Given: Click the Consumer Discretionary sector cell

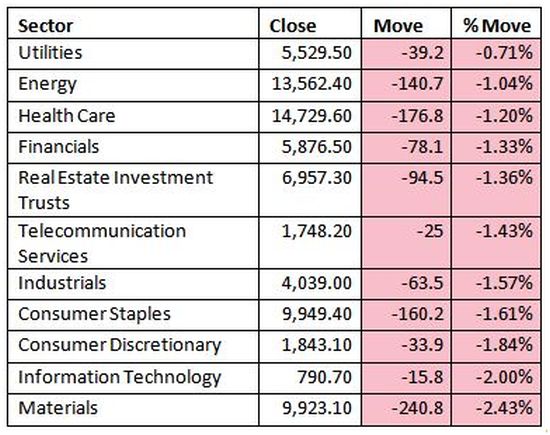Looking at the screenshot, I should (133, 346).
